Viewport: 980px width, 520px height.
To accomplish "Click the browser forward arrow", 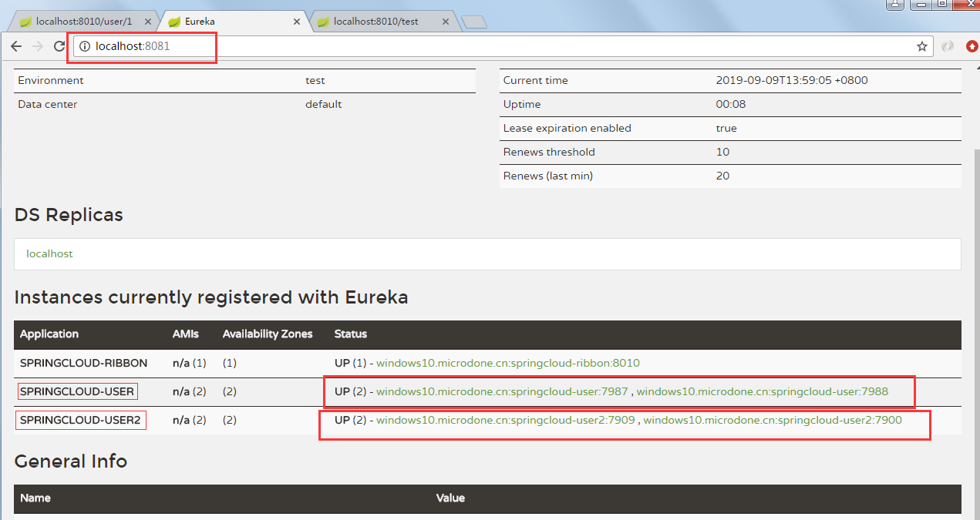I will point(37,47).
